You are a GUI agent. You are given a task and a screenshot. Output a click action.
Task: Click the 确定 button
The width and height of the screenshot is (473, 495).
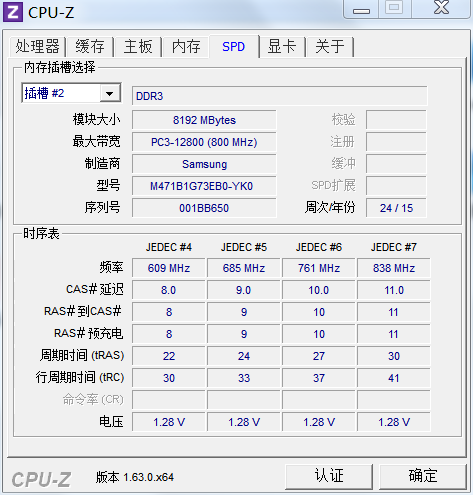(423, 476)
